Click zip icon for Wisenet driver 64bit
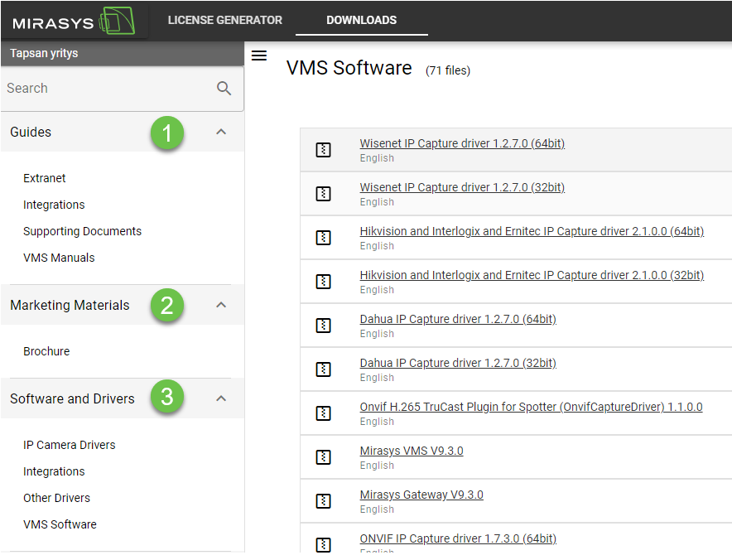 (324, 150)
